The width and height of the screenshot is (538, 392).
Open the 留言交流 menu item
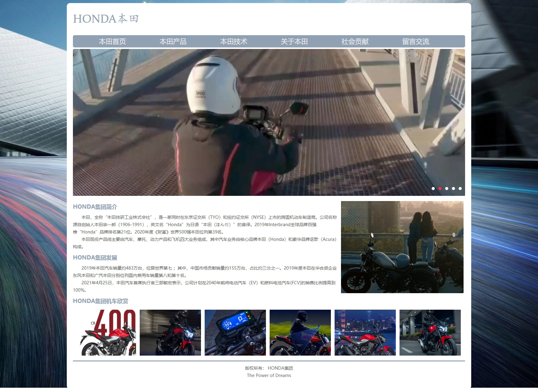point(416,42)
